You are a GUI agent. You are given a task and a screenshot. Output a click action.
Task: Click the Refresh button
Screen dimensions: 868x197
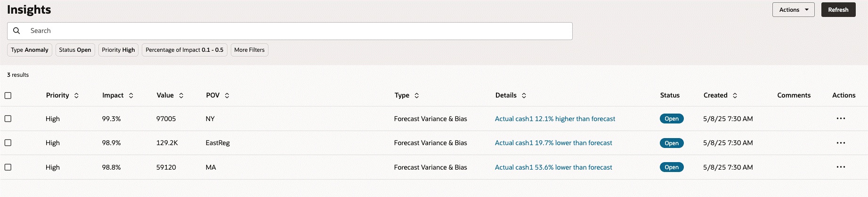point(838,10)
